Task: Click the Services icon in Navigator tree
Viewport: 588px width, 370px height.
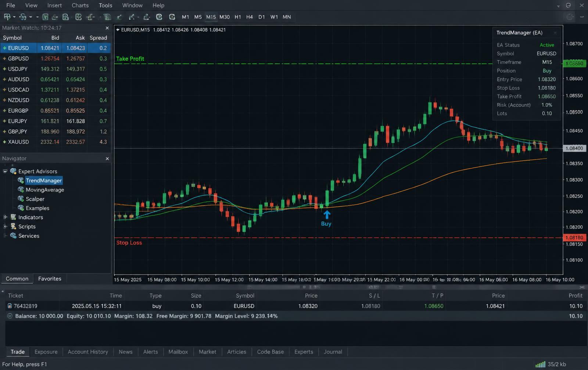Action: (x=13, y=236)
